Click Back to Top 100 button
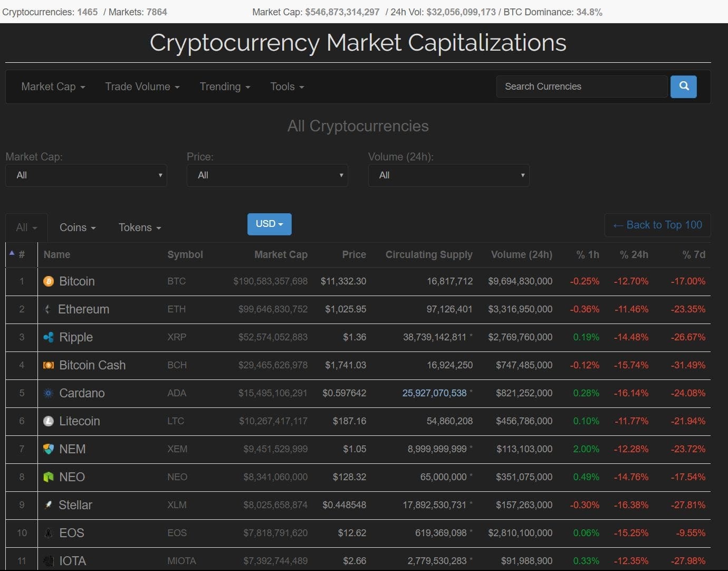This screenshot has height=571, width=728. pos(657,225)
